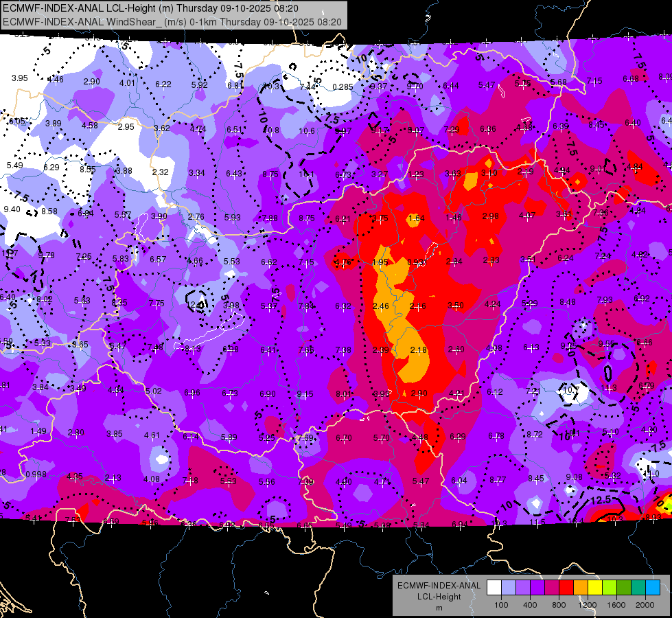Click the wind shear value 0.931

point(417,262)
